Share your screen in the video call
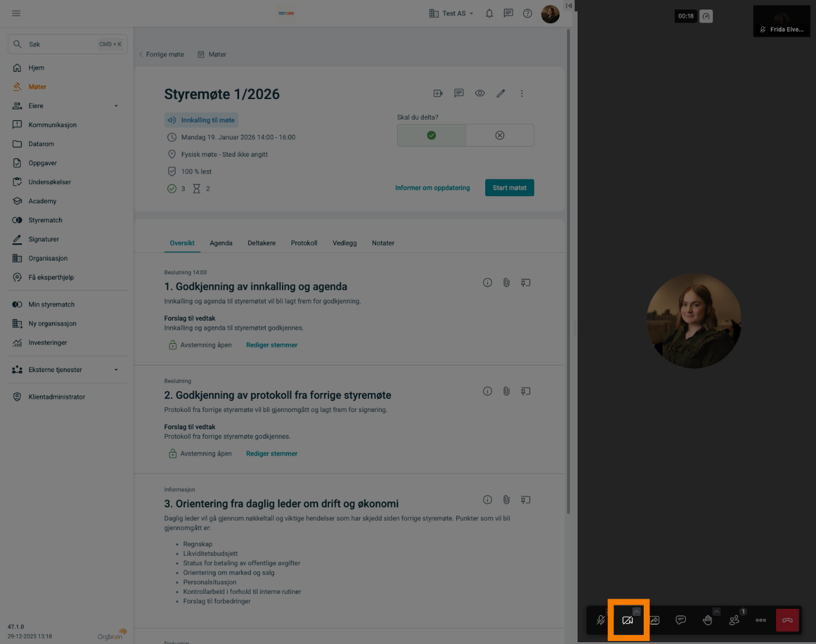The height and width of the screenshot is (644, 816). tap(654, 620)
